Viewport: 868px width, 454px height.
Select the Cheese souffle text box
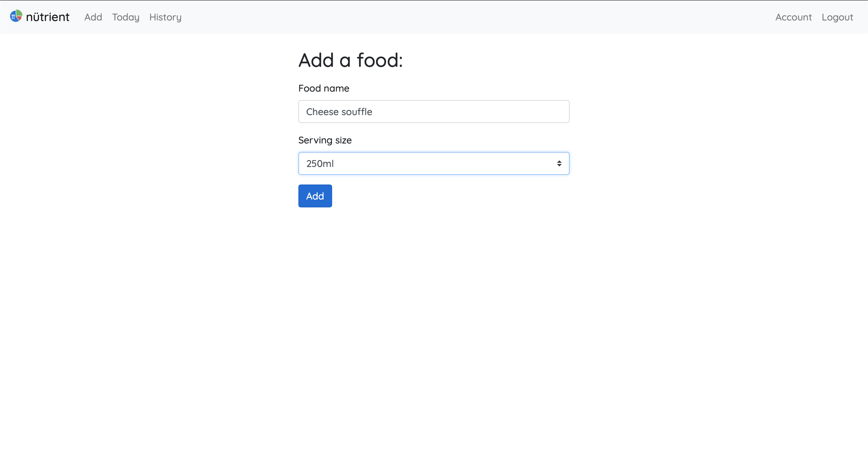[x=433, y=112]
